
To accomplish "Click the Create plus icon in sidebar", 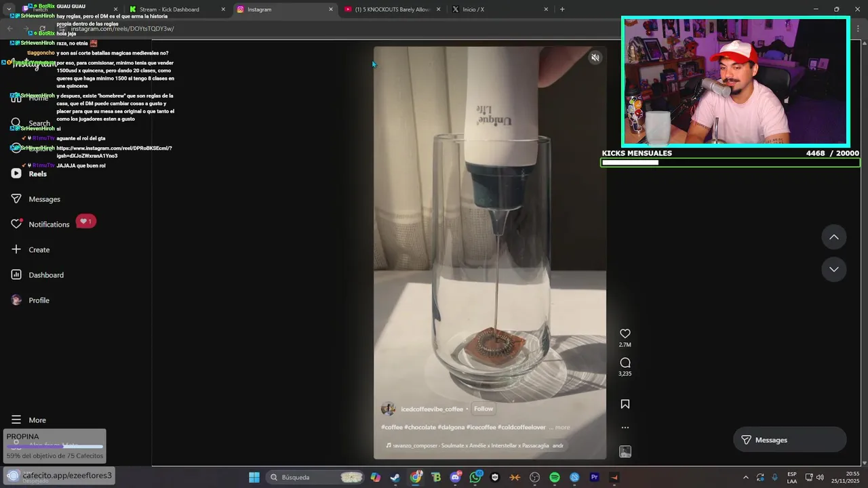I will coord(16,249).
